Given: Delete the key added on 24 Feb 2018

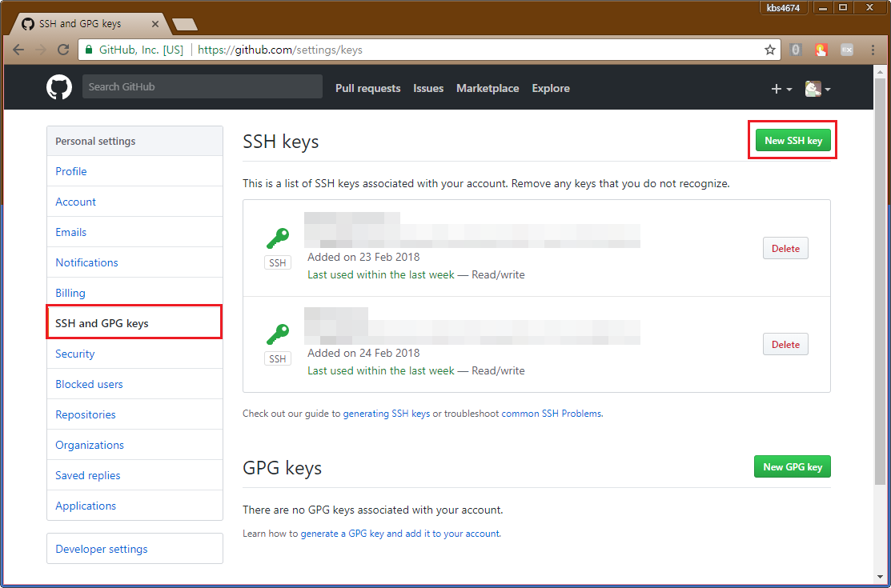Looking at the screenshot, I should pos(785,344).
